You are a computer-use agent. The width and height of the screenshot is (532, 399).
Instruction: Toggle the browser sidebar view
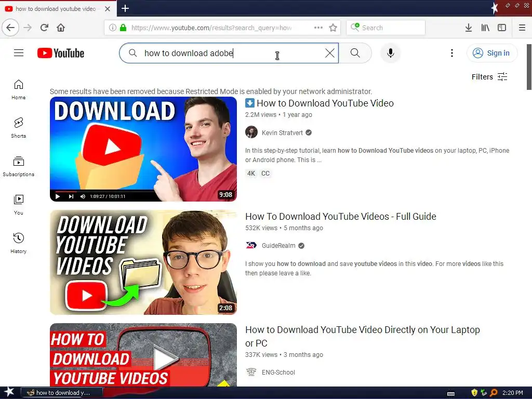point(502,28)
